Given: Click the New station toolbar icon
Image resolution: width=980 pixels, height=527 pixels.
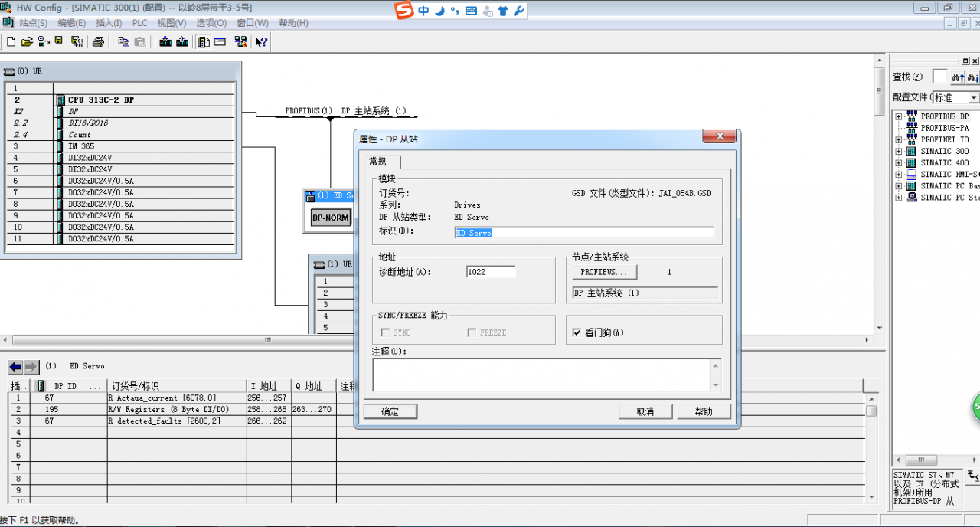Looking at the screenshot, I should coord(11,41).
